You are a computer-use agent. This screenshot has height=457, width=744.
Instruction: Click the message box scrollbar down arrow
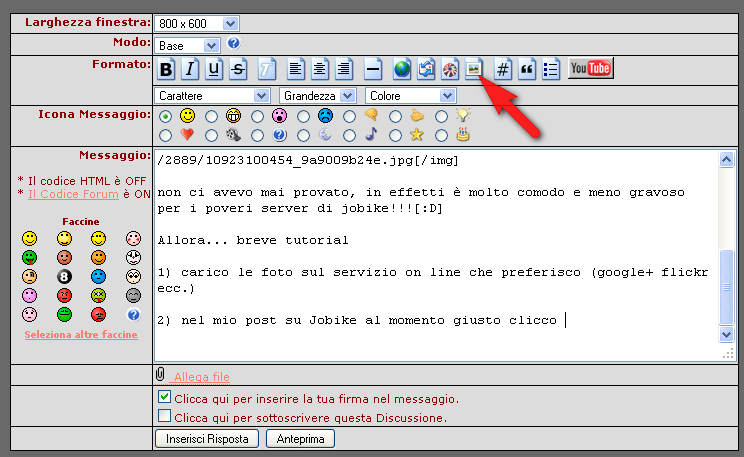[x=726, y=335]
